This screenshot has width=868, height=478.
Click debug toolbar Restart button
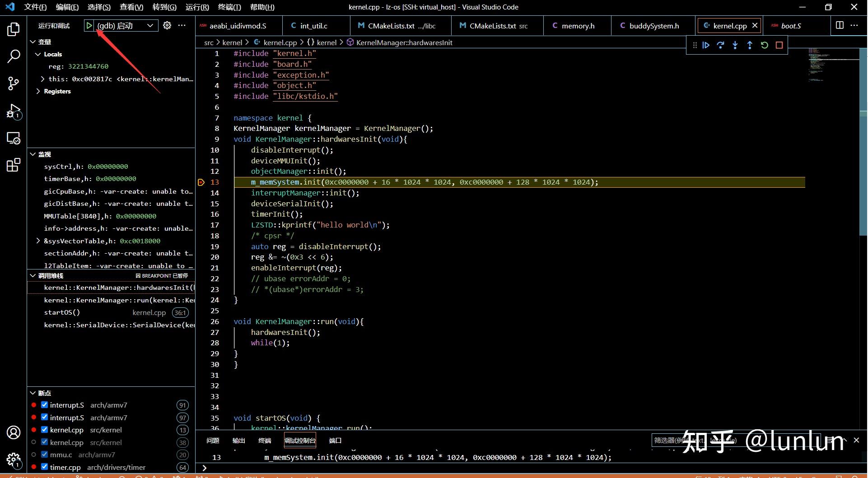(x=765, y=45)
